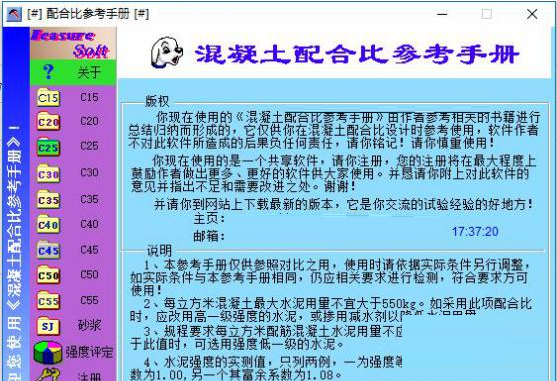Select the C25 label in sidebar

tap(89, 146)
